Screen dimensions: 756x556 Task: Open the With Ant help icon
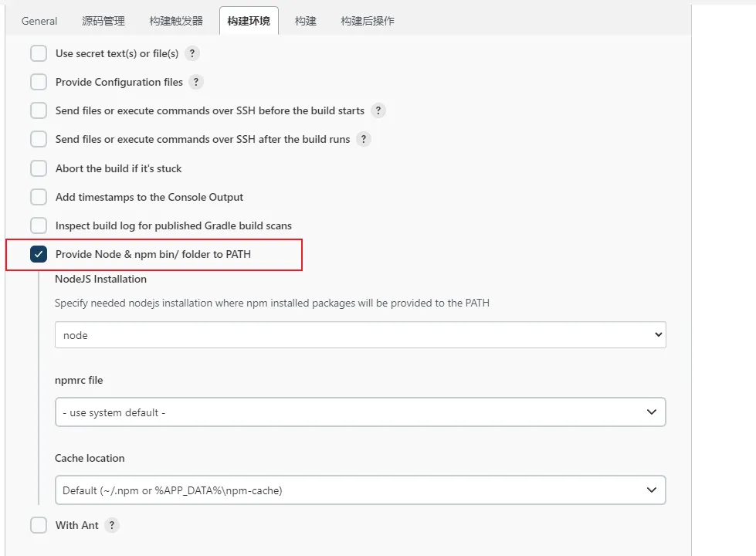click(112, 525)
